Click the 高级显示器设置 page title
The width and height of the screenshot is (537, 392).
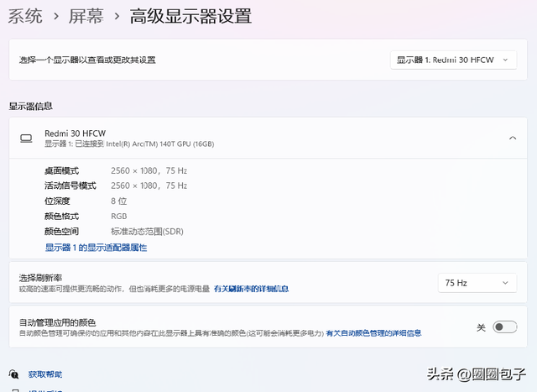coord(190,16)
